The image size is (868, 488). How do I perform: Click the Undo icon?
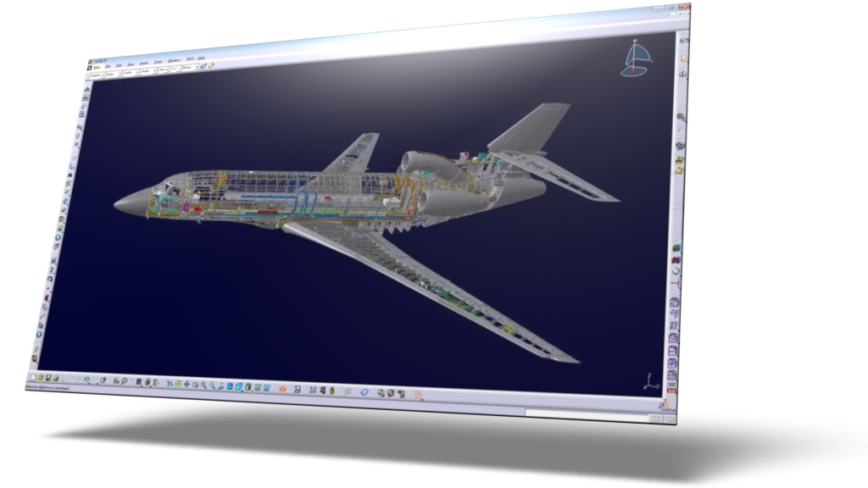pyautogui.click(x=86, y=380)
